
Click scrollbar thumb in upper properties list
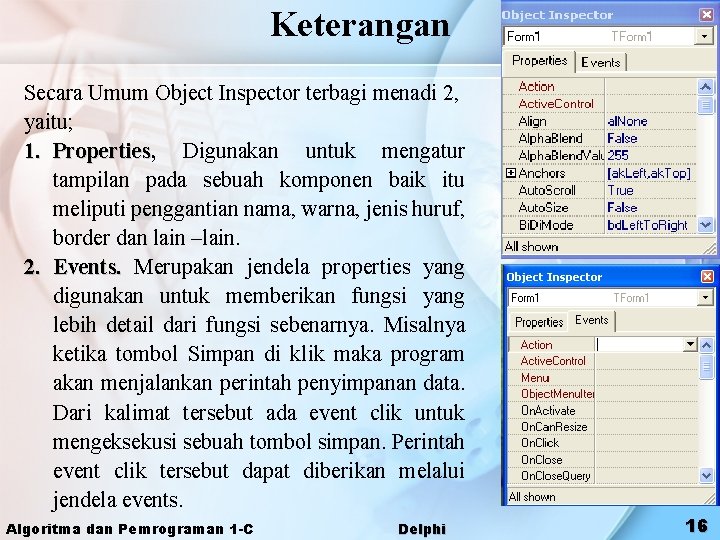706,105
